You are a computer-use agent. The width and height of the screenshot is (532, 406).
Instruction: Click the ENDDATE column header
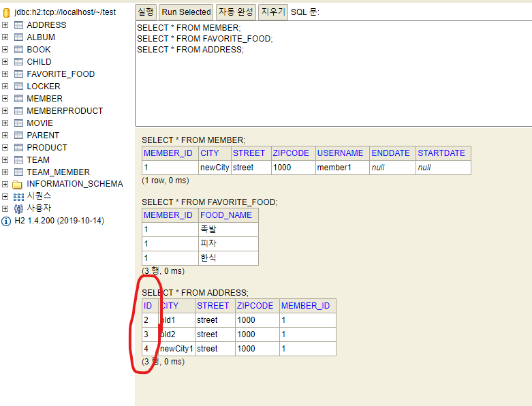point(392,153)
